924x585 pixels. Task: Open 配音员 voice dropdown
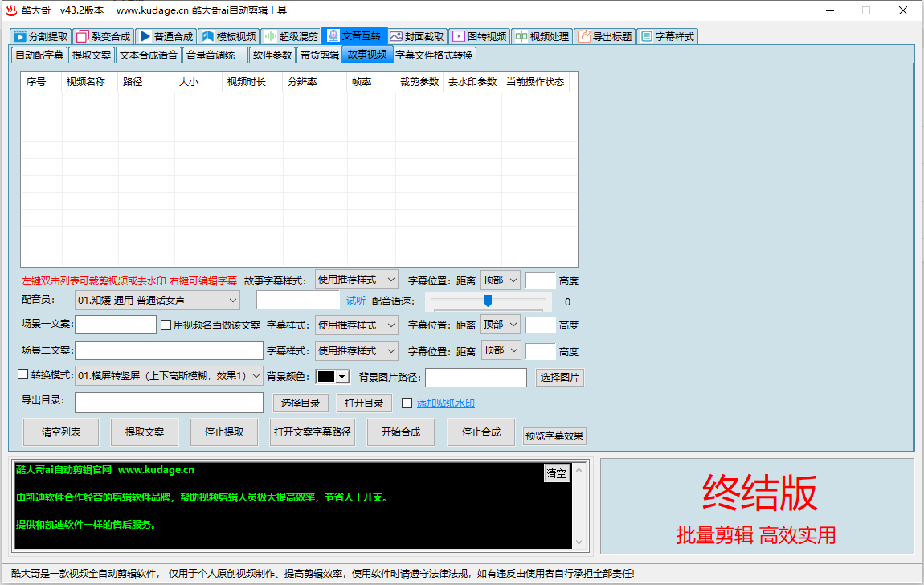157,301
